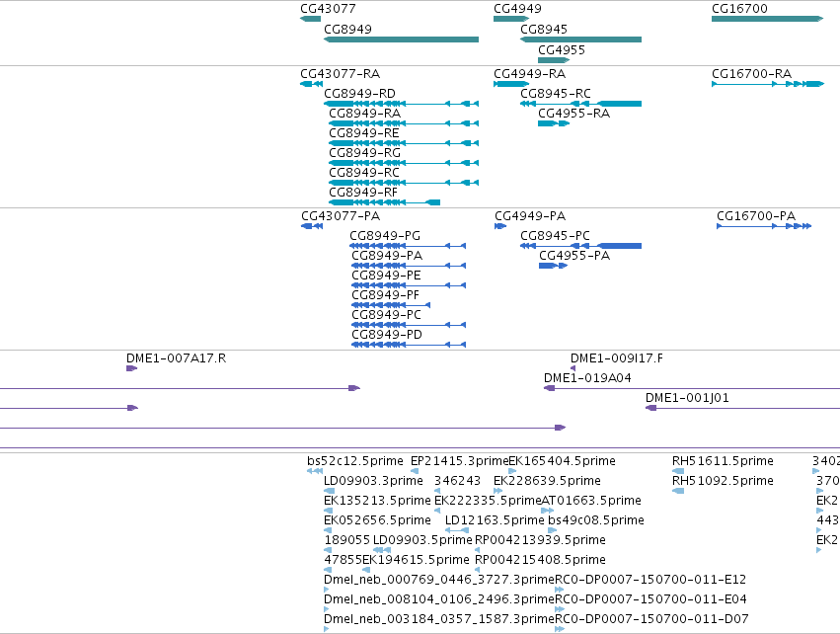This screenshot has height=634, width=840.
Task: Select the CG4955 gene label
Action: [x=562, y=49]
